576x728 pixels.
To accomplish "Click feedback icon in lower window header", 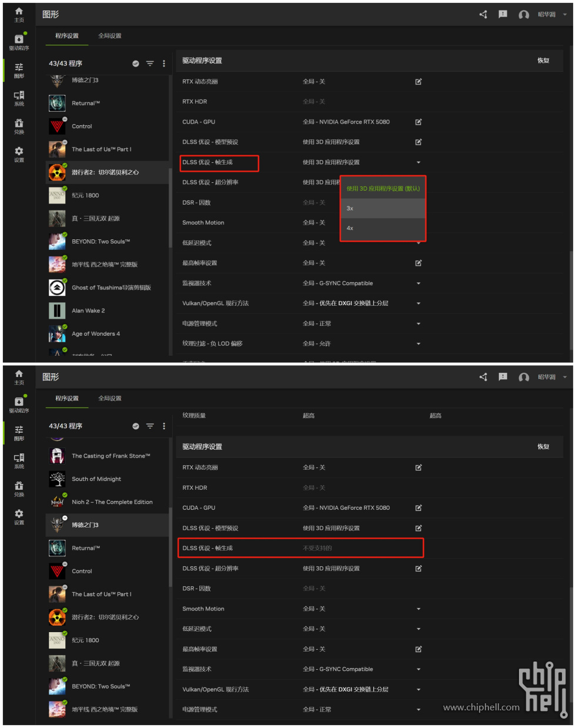I will (503, 377).
